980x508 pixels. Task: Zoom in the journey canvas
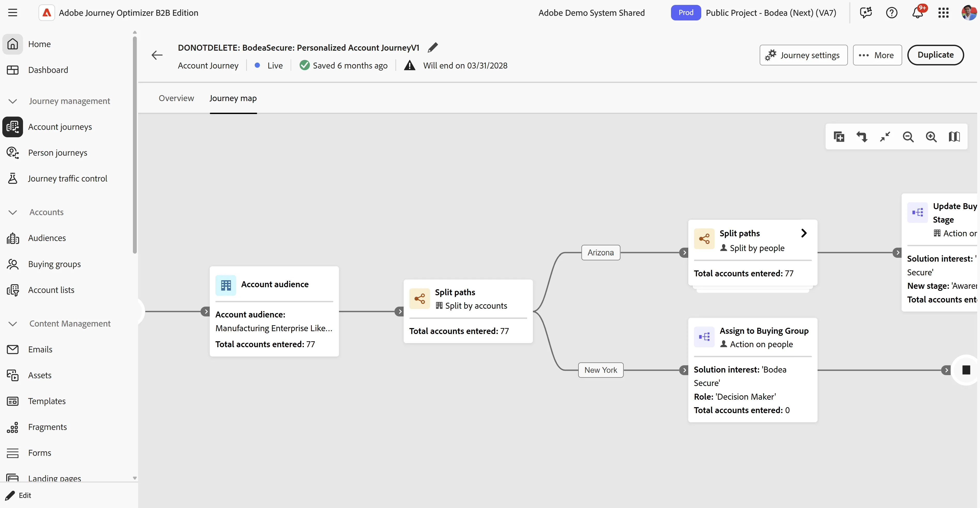pyautogui.click(x=931, y=137)
